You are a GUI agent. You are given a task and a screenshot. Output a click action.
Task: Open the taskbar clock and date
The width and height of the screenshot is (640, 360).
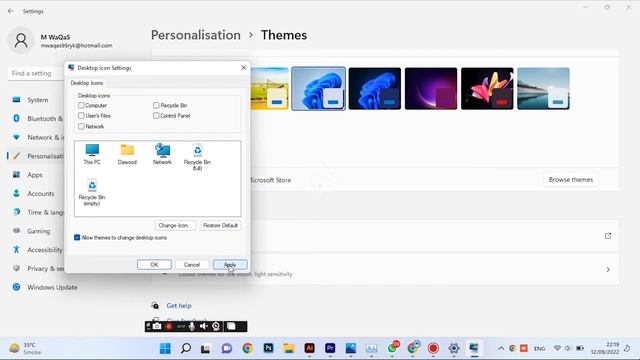605,348
